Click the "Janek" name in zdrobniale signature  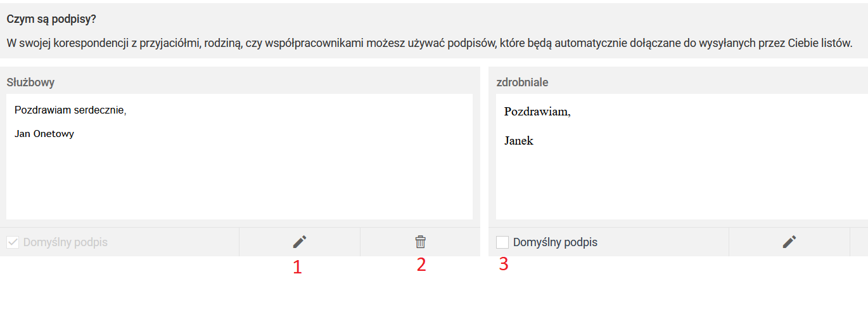click(519, 141)
